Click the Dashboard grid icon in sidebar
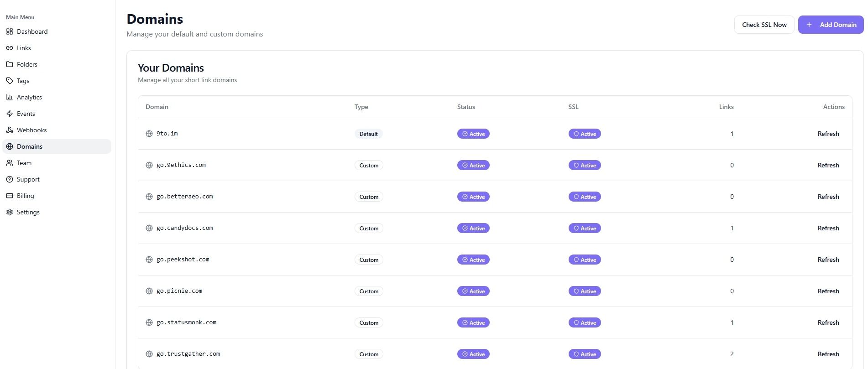The width and height of the screenshot is (868, 369). [10, 31]
